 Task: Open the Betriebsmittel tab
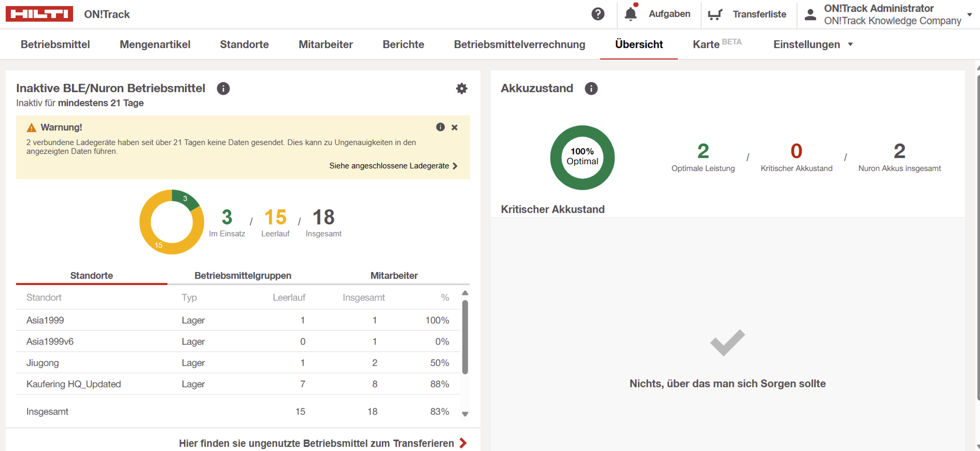point(55,44)
